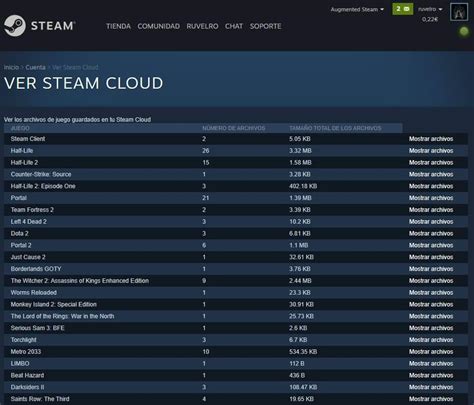Show files for LIMBO
The image size is (474, 405).
pyautogui.click(x=431, y=364)
